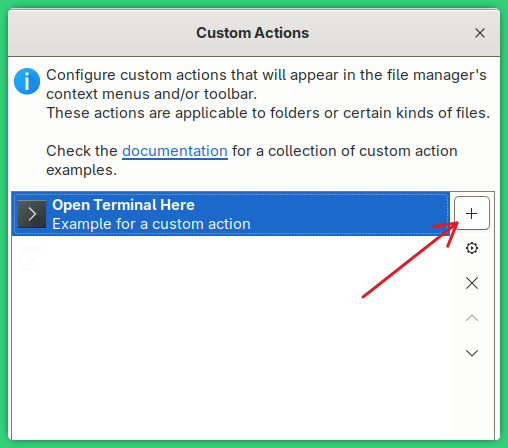Click the terminal icon of Open Terminal Here
The image size is (508, 448).
point(32,214)
